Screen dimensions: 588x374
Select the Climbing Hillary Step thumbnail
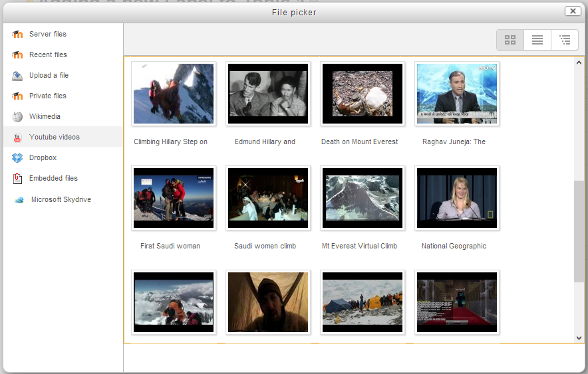click(x=174, y=94)
